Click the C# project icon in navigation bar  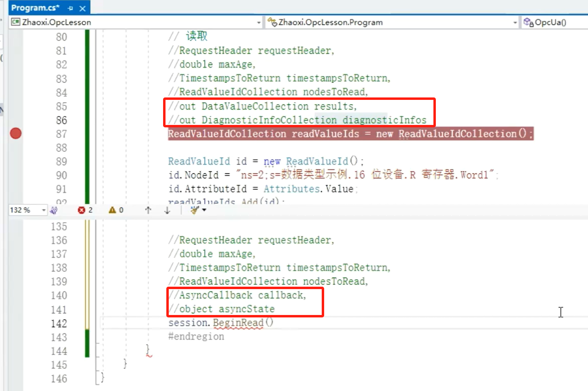click(x=16, y=22)
